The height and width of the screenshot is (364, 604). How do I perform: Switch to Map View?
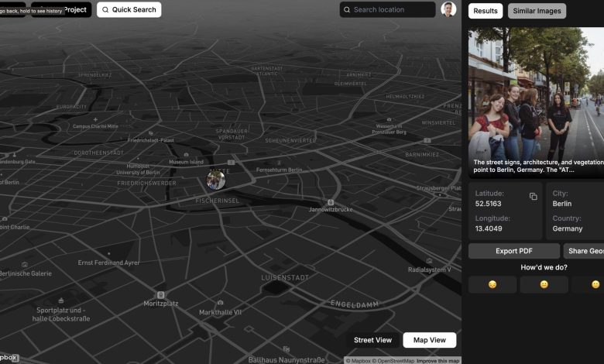[430, 340]
